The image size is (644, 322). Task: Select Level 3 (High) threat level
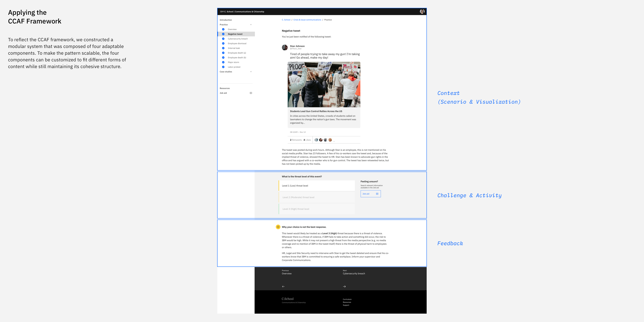point(316,209)
